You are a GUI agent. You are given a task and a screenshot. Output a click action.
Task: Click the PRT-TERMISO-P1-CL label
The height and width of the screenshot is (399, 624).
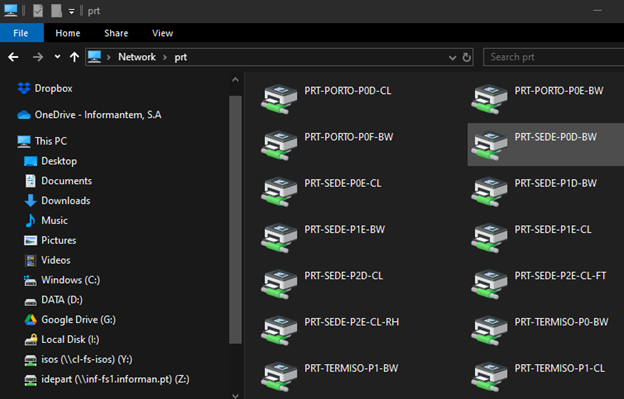click(x=560, y=368)
